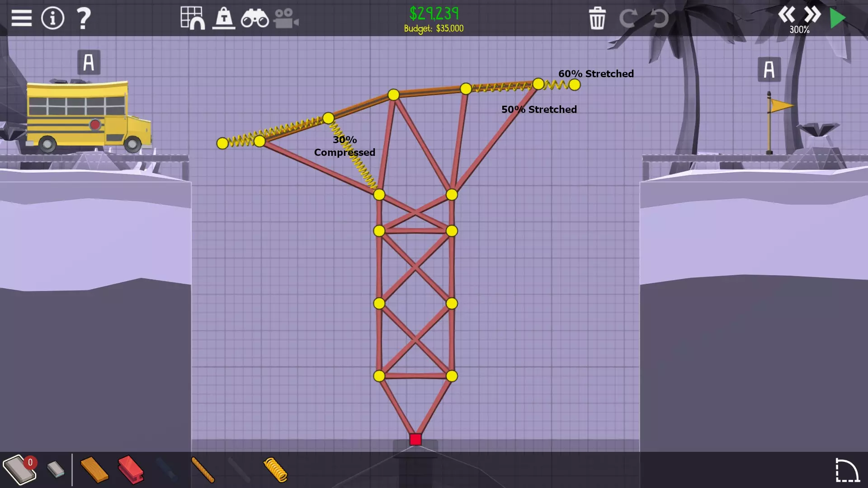Select the wood plank material

(94, 470)
